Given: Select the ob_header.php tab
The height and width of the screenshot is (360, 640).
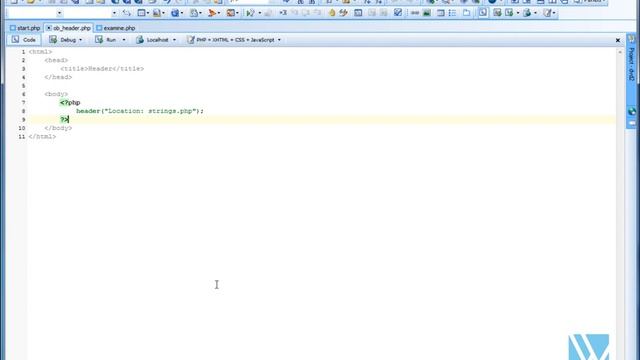Looking at the screenshot, I should pos(69,28).
